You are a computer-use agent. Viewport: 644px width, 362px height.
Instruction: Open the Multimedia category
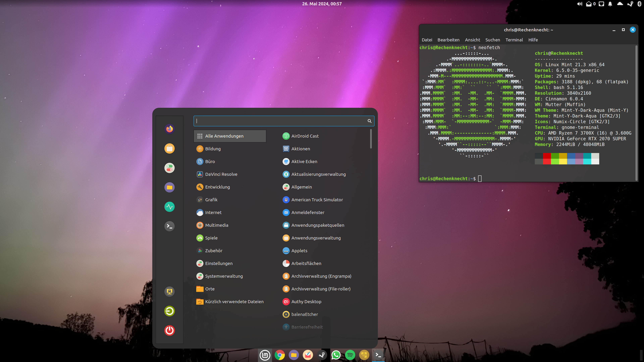(217, 225)
